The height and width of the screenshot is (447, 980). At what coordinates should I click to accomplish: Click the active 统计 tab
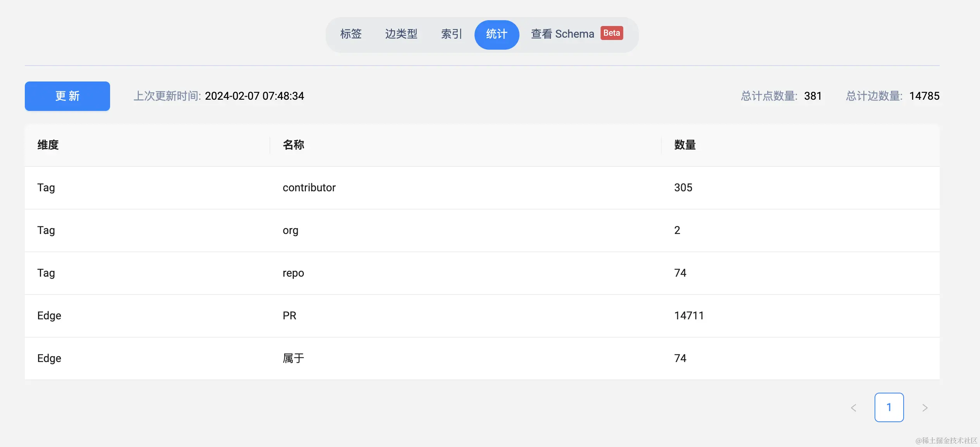pos(497,34)
